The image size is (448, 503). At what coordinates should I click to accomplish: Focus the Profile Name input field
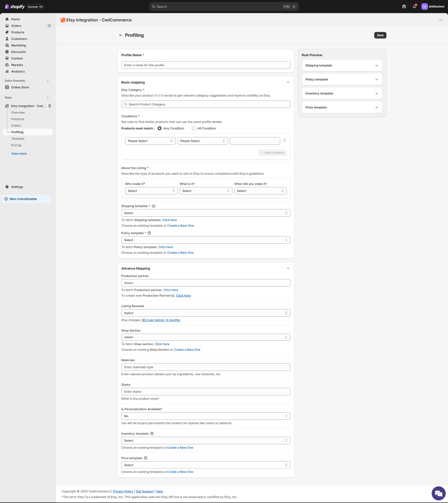[x=206, y=65]
